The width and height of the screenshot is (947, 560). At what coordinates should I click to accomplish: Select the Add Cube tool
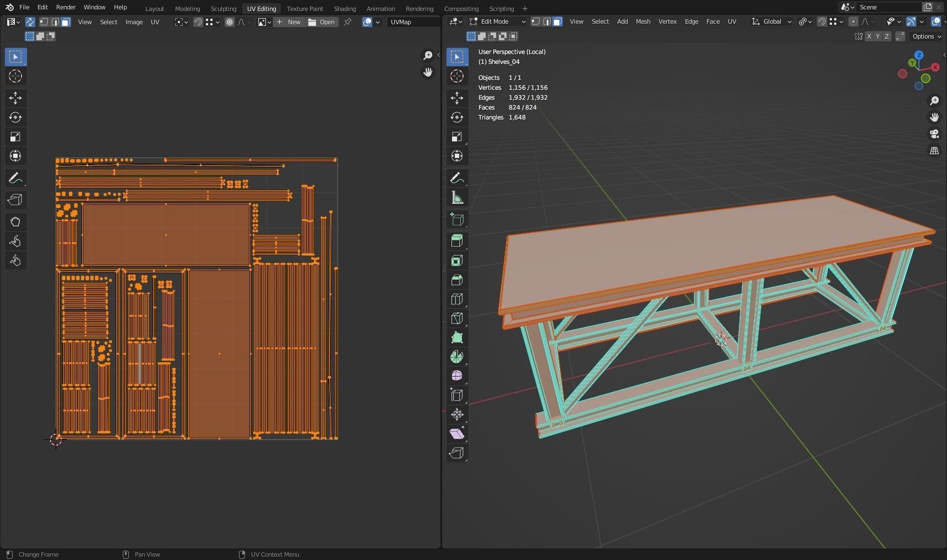click(x=457, y=219)
